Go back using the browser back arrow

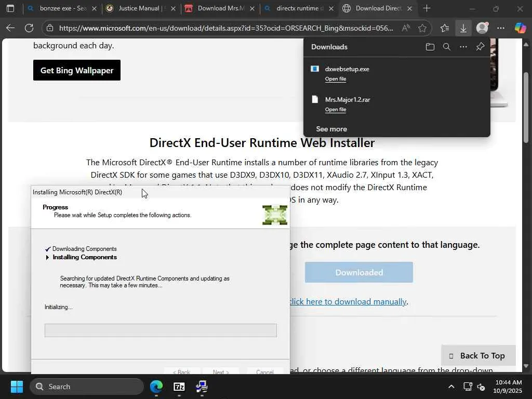pyautogui.click(x=10, y=28)
